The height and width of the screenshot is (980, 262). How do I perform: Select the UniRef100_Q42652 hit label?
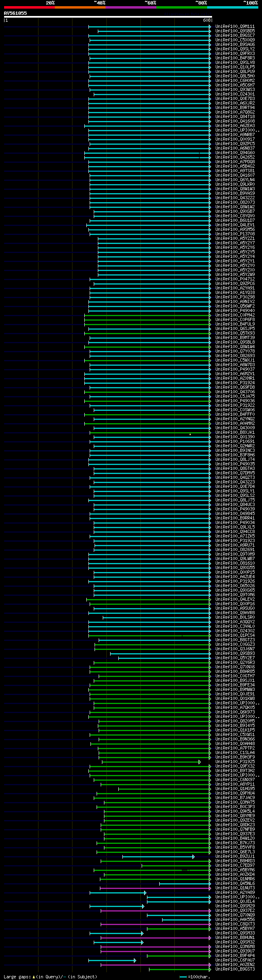point(235,157)
